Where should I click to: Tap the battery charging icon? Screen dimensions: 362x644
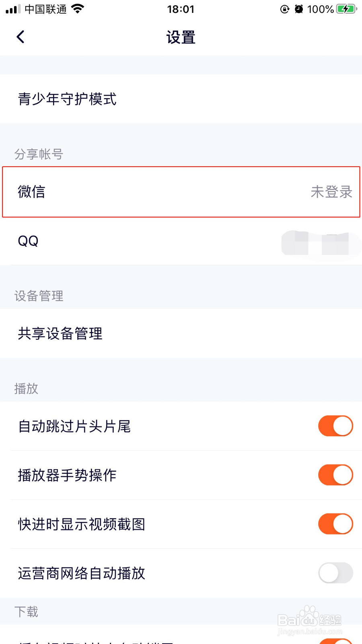click(x=346, y=9)
